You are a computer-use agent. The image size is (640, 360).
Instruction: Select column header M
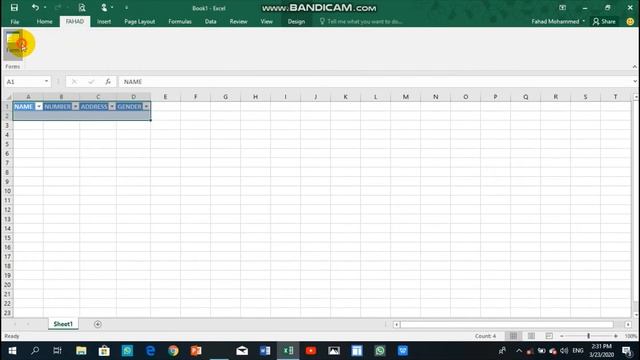coord(406,97)
